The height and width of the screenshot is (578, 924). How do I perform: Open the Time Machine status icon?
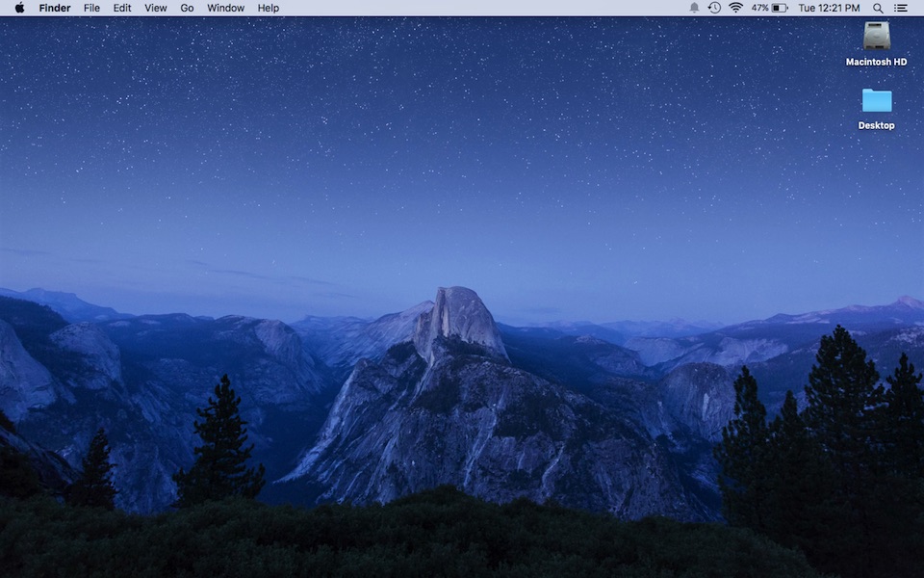[714, 8]
